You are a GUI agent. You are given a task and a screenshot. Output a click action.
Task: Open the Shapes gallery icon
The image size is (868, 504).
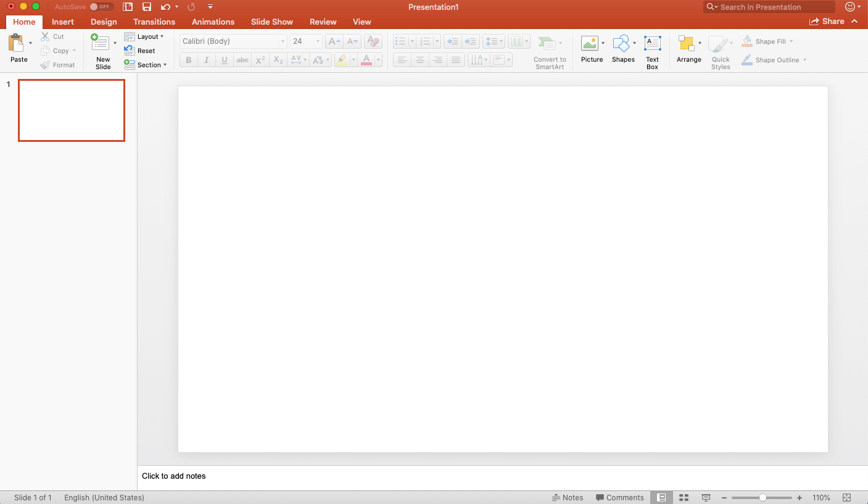621,43
